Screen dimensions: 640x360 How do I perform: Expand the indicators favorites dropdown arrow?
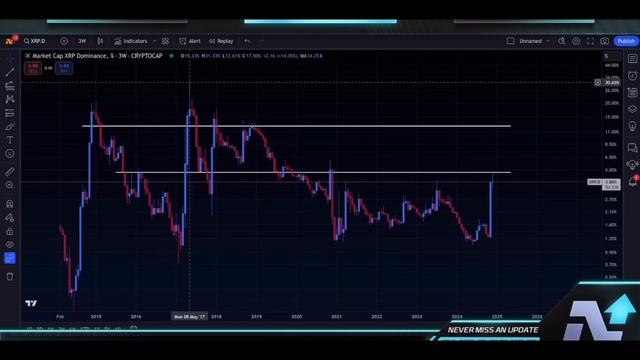click(154, 41)
